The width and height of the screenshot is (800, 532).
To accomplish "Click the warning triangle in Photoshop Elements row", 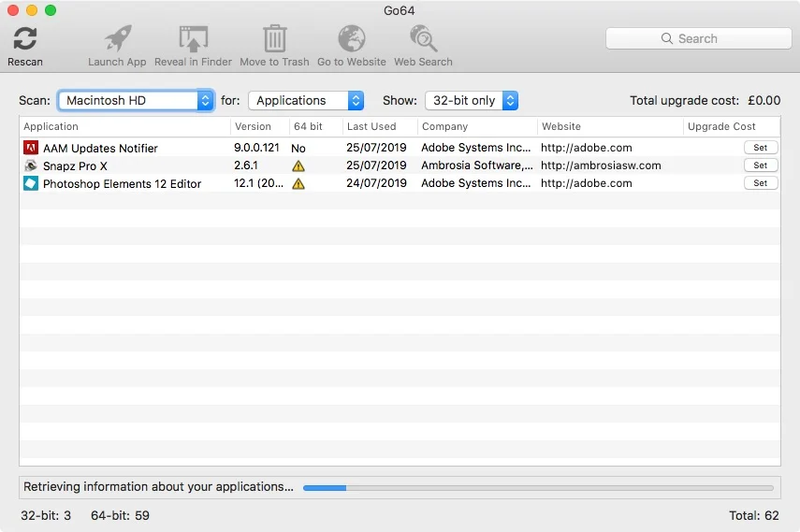I will 298,183.
